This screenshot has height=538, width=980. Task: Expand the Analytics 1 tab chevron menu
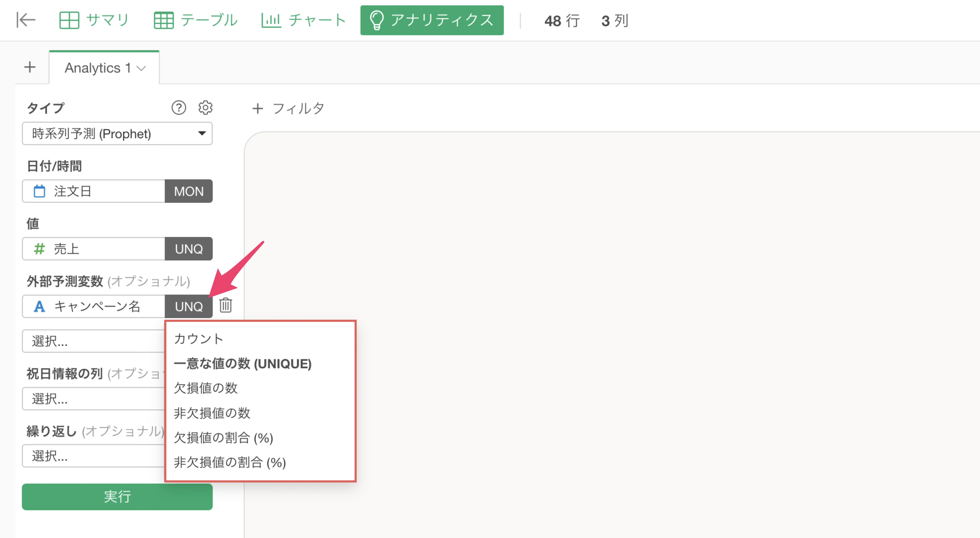click(141, 69)
